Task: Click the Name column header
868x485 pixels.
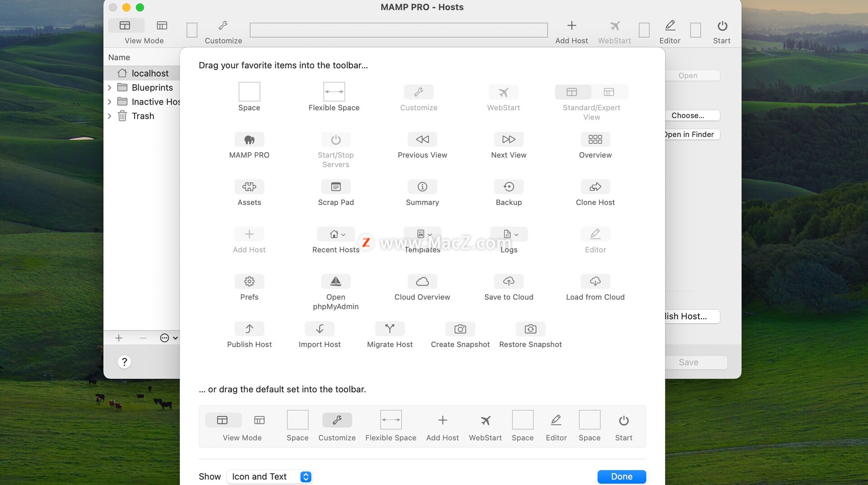Action: (142, 57)
